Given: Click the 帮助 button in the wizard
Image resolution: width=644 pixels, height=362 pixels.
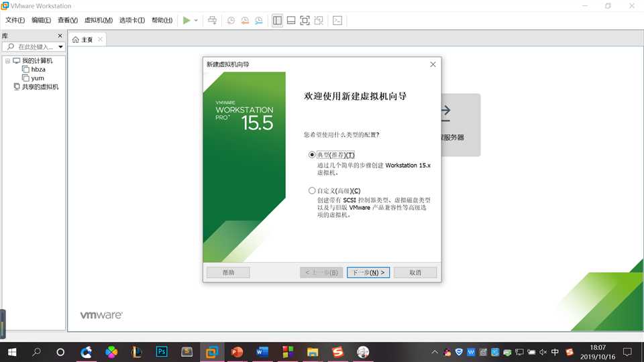Looking at the screenshot, I should tap(228, 273).
